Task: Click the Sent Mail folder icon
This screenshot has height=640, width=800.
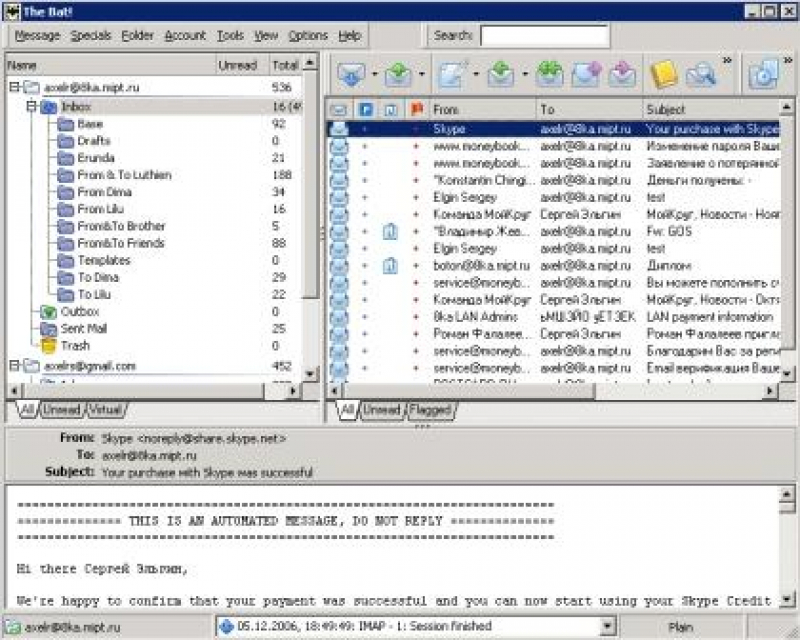Action: coord(48,329)
